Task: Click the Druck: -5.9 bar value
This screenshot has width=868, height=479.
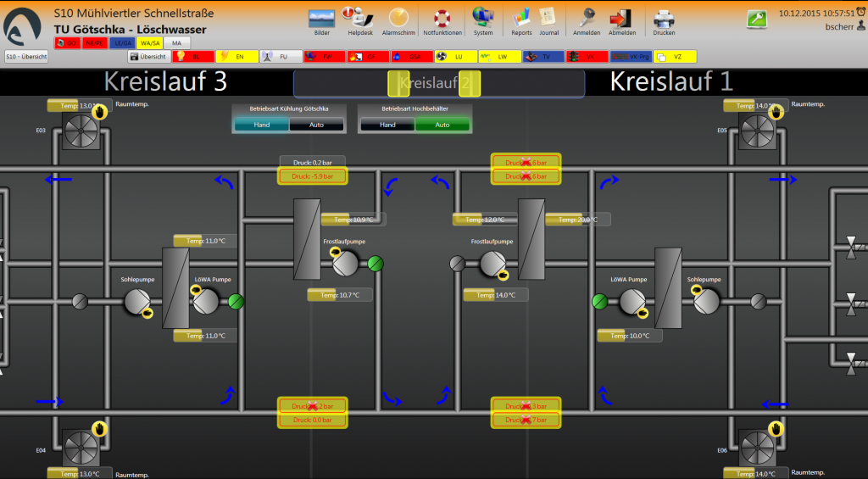Action: [x=313, y=176]
